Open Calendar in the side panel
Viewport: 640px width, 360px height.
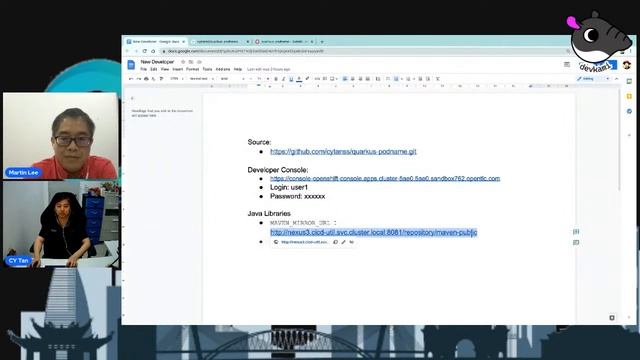point(629,81)
